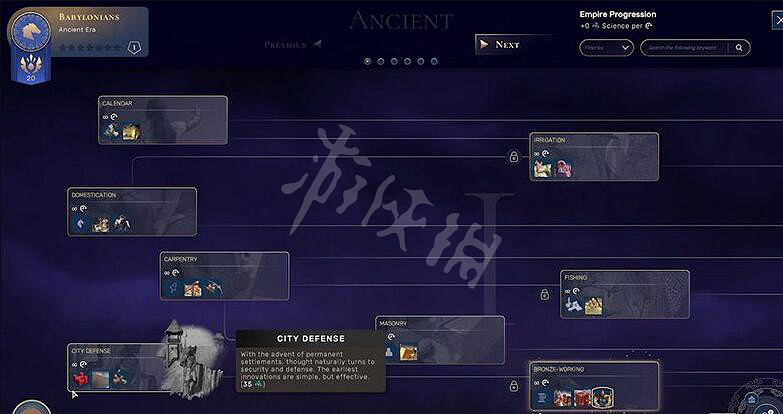Click the era stars shield badge

pyautogui.click(x=134, y=47)
